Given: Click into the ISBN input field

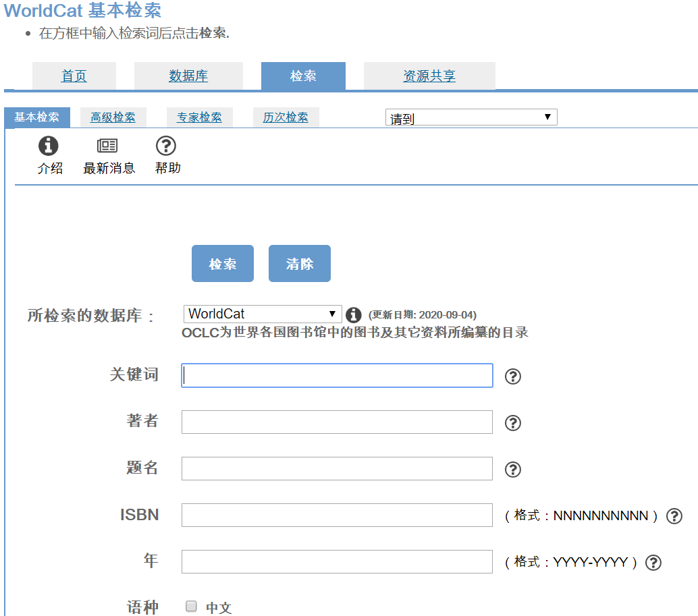Looking at the screenshot, I should [x=337, y=515].
